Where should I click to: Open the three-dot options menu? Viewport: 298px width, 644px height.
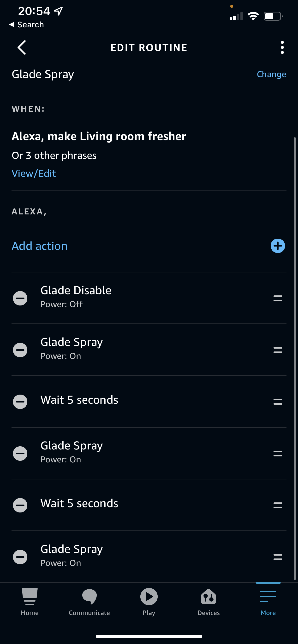(282, 47)
